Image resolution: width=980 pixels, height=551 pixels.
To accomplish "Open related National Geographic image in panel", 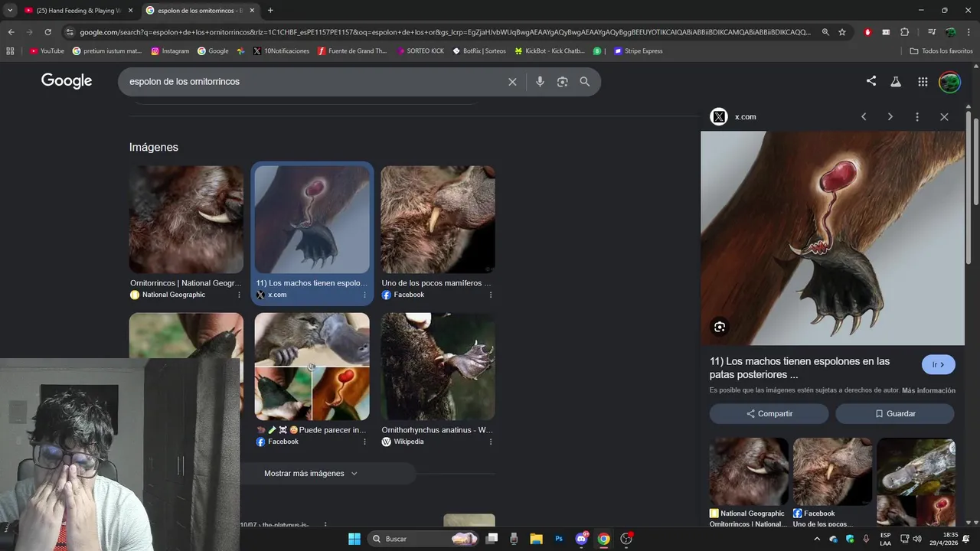I will click(x=749, y=471).
